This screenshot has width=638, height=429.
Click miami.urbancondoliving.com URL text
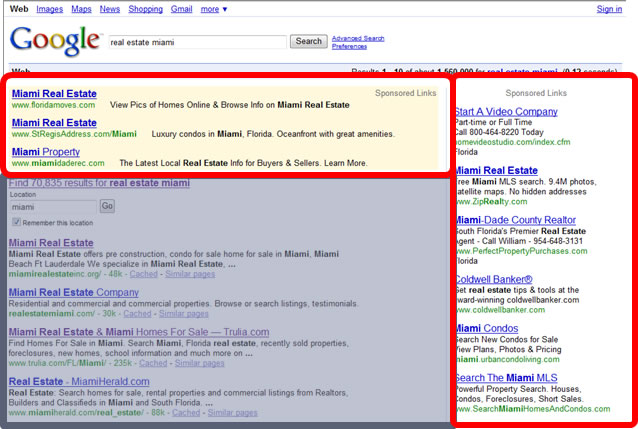click(508, 359)
